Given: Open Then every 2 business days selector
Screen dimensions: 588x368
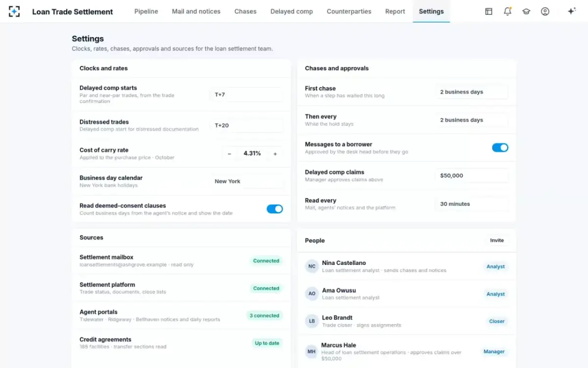Looking at the screenshot, I should point(472,120).
